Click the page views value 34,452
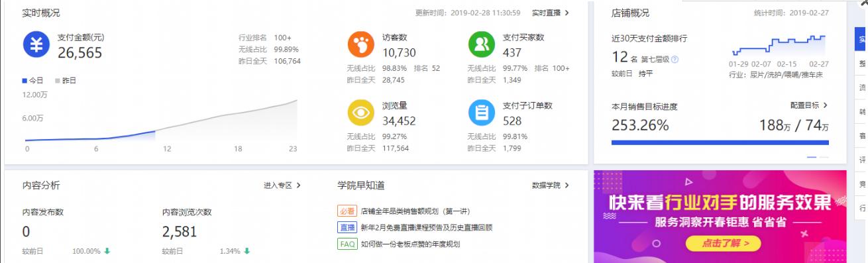Image resolution: width=868 pixels, height=263 pixels. [x=399, y=121]
